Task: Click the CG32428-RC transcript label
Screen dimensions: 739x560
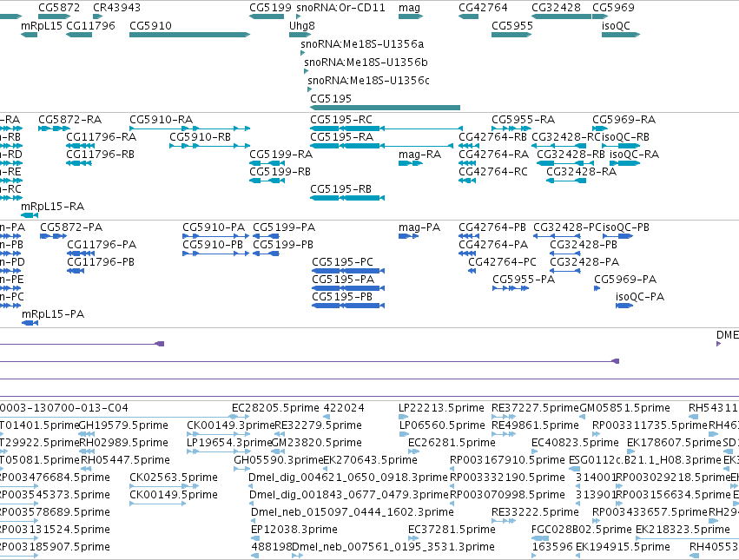Action: (x=567, y=137)
